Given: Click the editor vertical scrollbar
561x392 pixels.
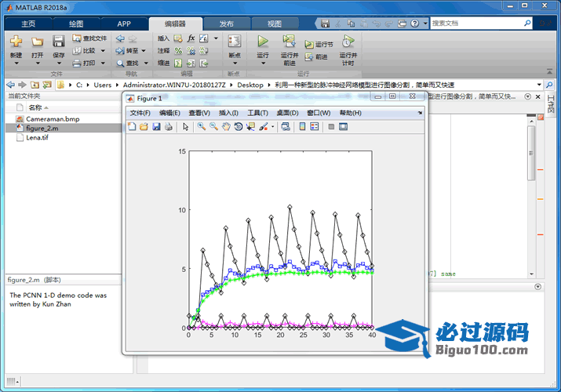Looking at the screenshot, I should 531,157.
